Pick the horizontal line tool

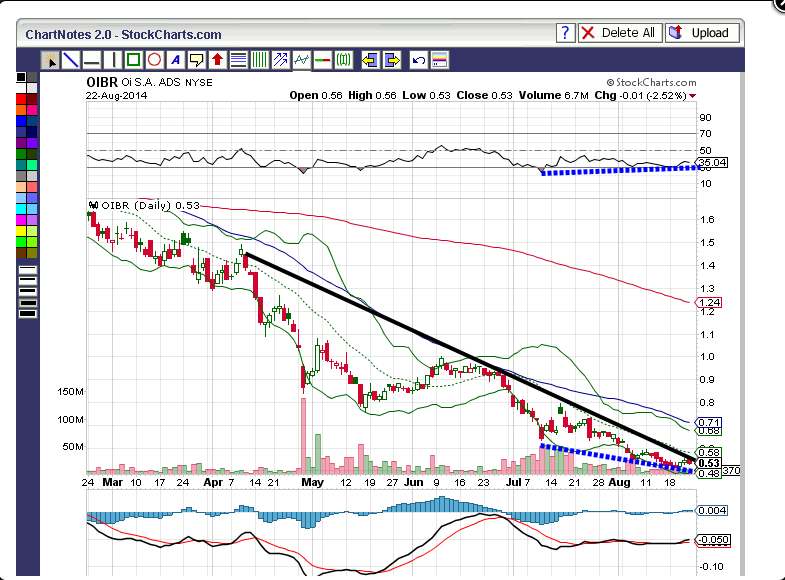[91, 60]
